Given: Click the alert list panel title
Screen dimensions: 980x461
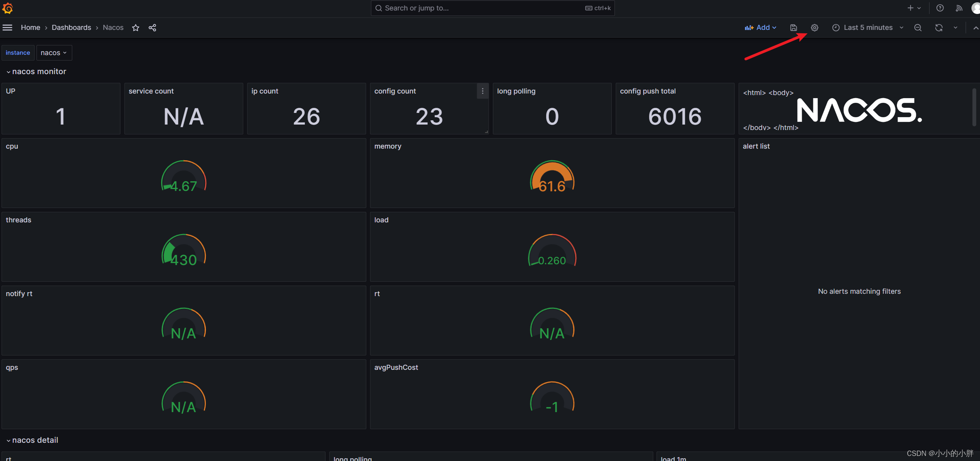Looking at the screenshot, I should tap(756, 146).
